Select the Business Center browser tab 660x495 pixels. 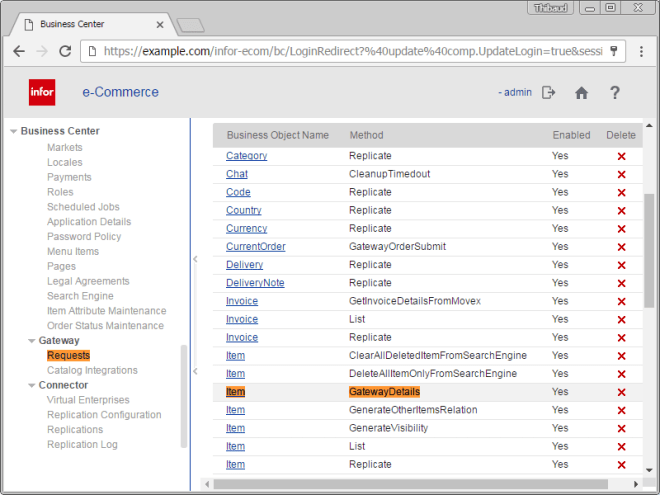pos(90,23)
